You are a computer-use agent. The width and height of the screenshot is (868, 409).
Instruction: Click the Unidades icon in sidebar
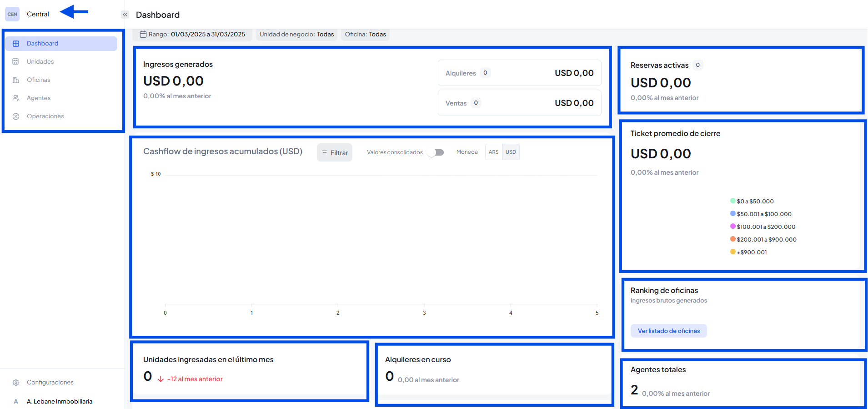[x=16, y=62]
